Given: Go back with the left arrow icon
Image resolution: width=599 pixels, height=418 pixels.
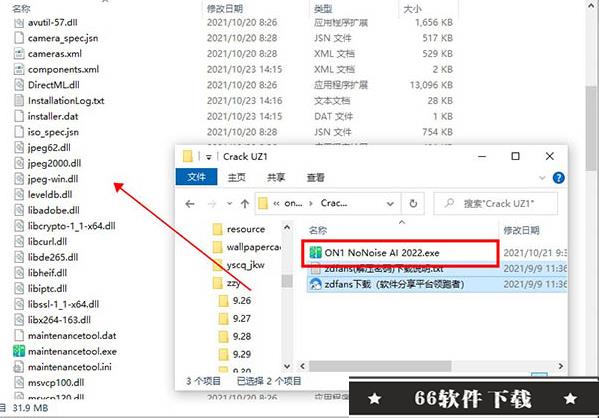Looking at the screenshot, I should pos(190,204).
